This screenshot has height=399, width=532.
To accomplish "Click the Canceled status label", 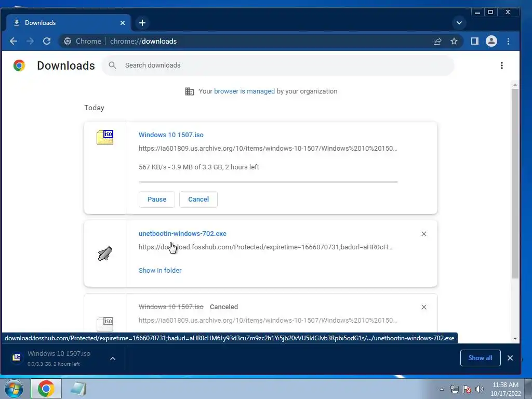I will click(224, 307).
